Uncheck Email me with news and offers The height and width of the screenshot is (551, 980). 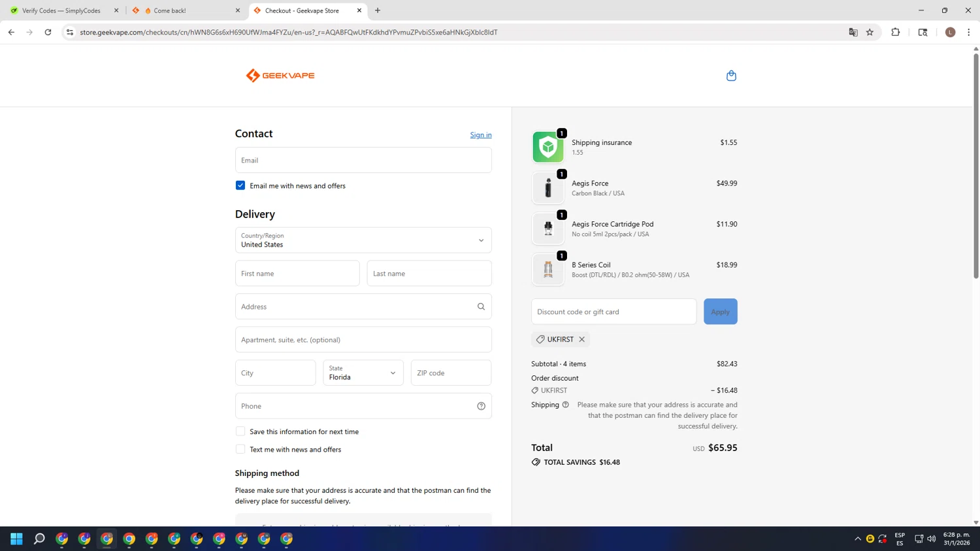(240, 185)
